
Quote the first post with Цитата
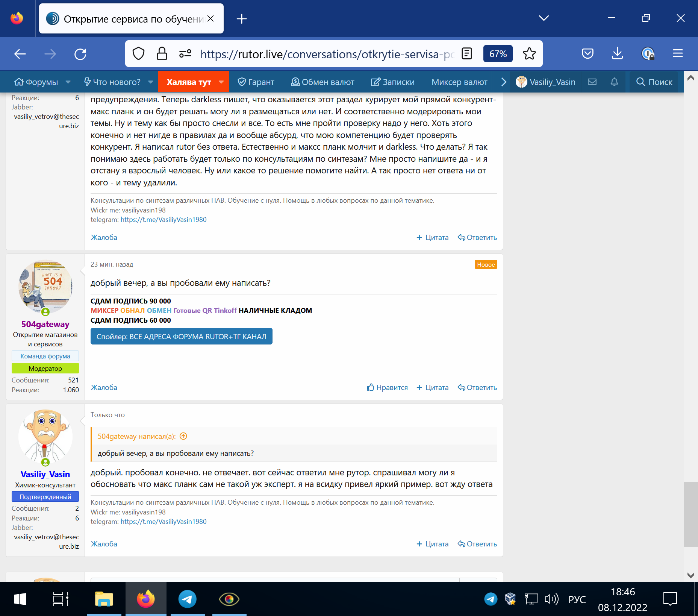pos(433,237)
